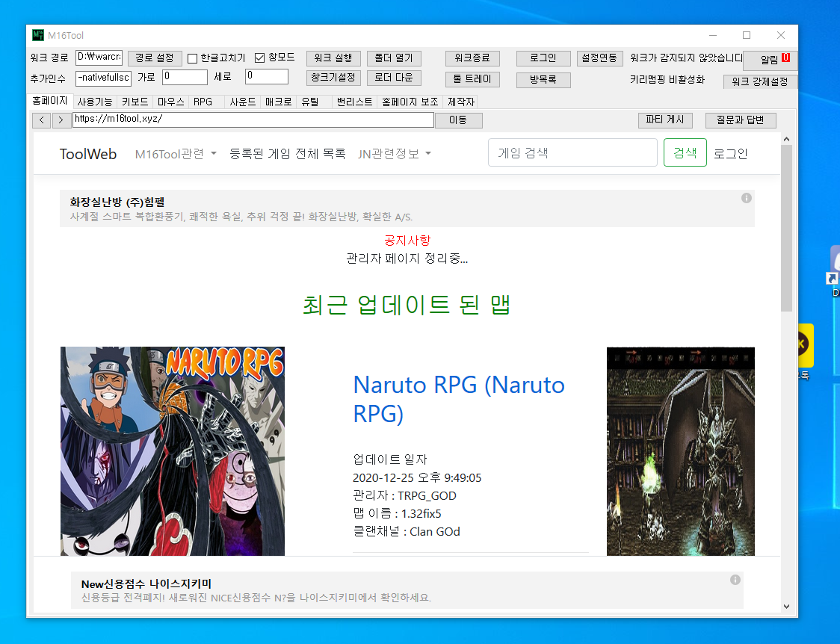Open the 제작자 tab
This screenshot has height=644, width=840.
pos(460,102)
